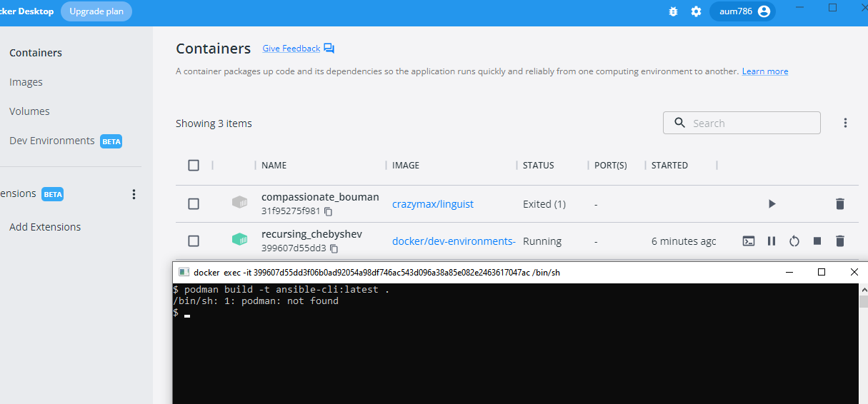Screen dimensions: 868x404
Task: Open the aum786 account menu
Action: tap(742, 11)
